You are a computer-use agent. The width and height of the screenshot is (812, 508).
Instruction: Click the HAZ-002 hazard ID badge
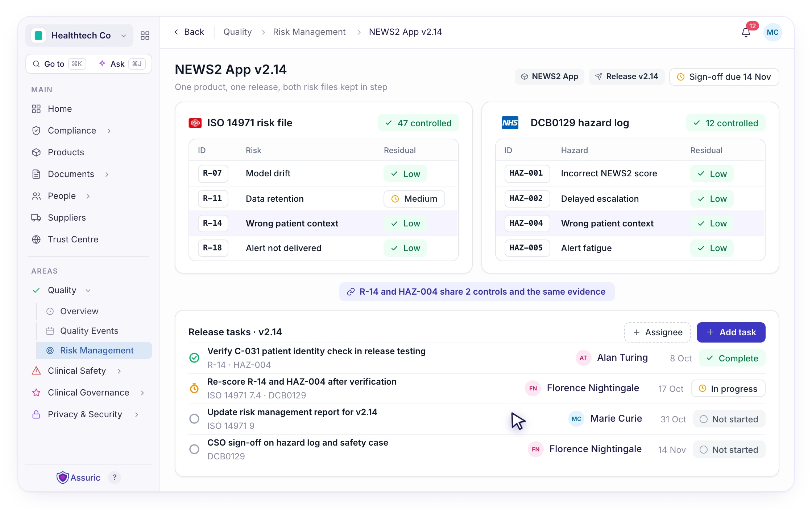click(527, 198)
